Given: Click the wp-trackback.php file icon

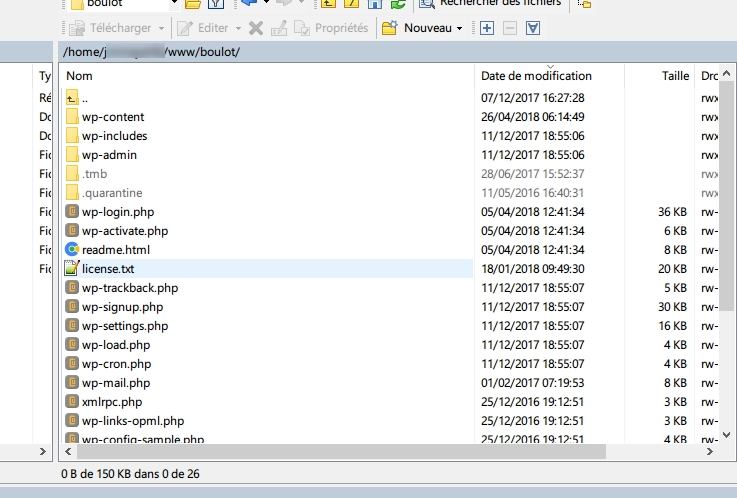Looking at the screenshot, I should 72,288.
